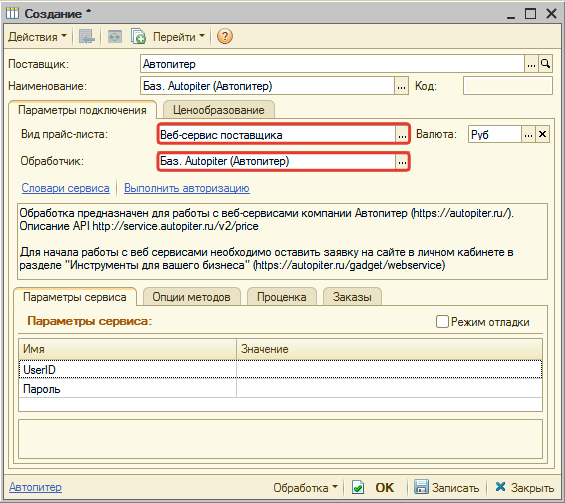Switch to the Ценообразование tab
This screenshot has height=503, width=565.
(x=219, y=110)
